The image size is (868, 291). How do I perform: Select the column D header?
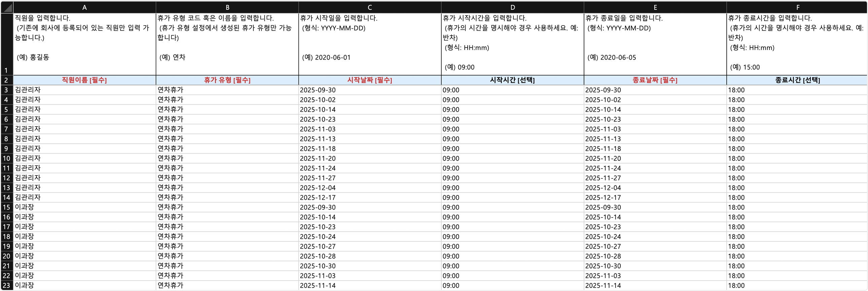point(512,7)
